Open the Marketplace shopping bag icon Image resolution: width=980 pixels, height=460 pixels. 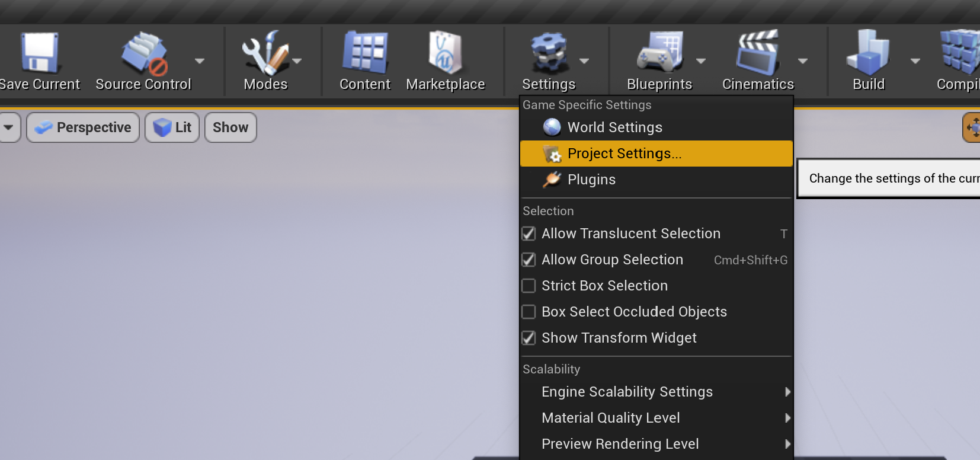point(445,53)
